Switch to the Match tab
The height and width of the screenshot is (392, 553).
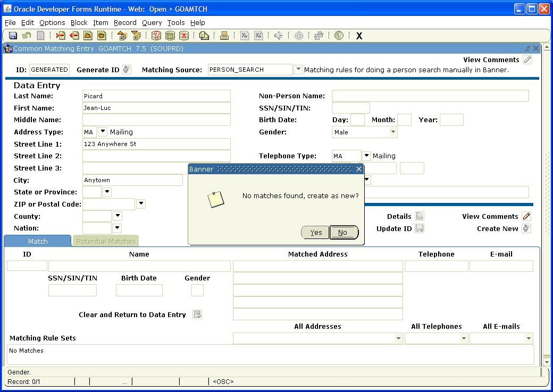click(38, 241)
